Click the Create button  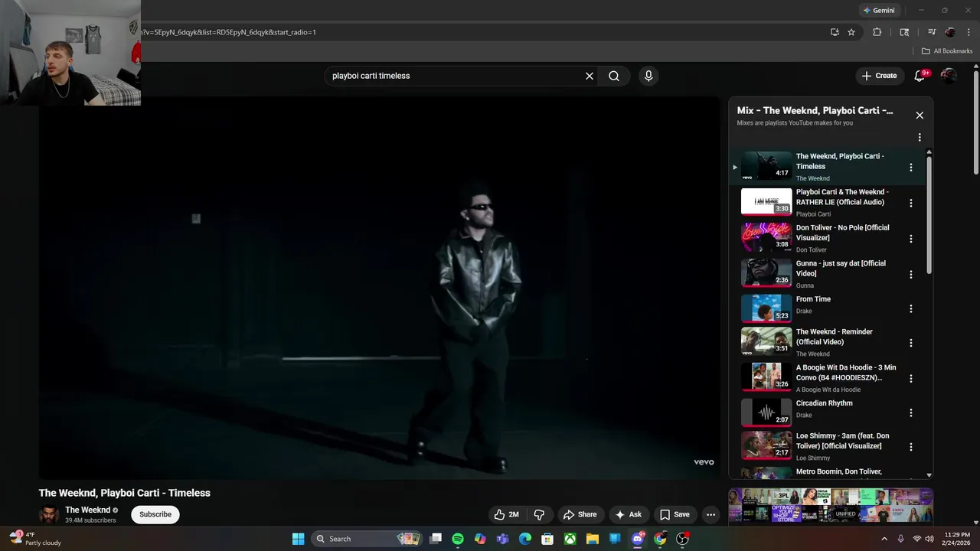pyautogui.click(x=879, y=76)
